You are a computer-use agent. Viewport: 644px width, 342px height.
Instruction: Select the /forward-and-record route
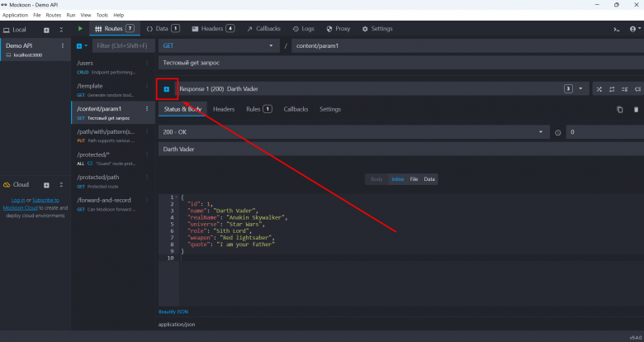pos(113,204)
